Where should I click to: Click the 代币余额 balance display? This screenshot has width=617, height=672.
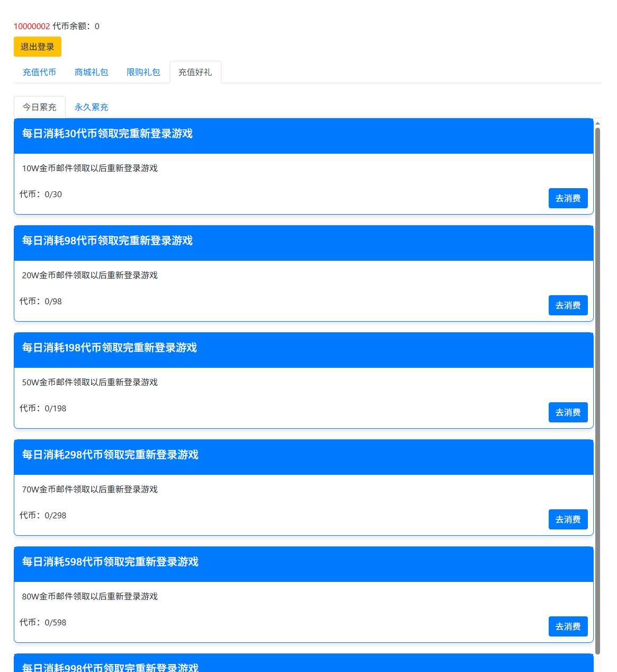click(x=77, y=25)
